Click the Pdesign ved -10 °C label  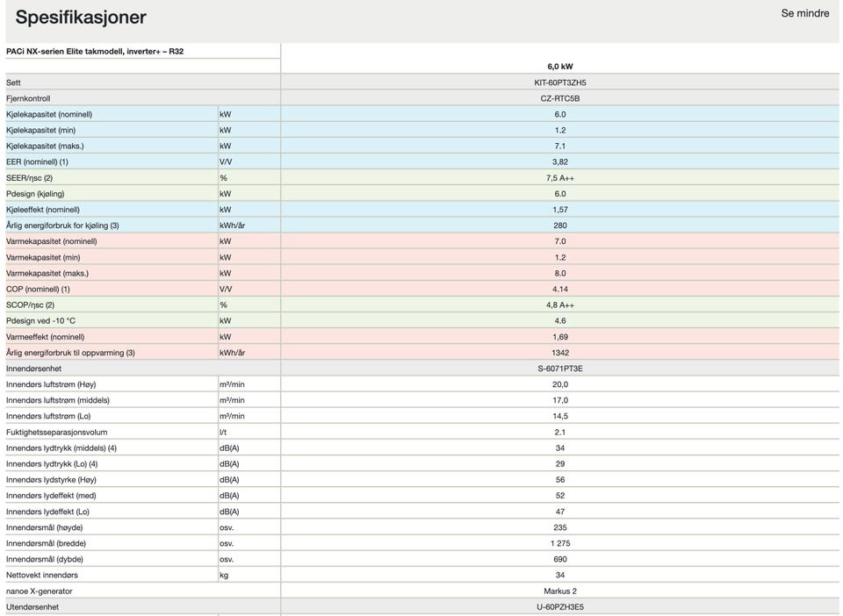(x=41, y=321)
